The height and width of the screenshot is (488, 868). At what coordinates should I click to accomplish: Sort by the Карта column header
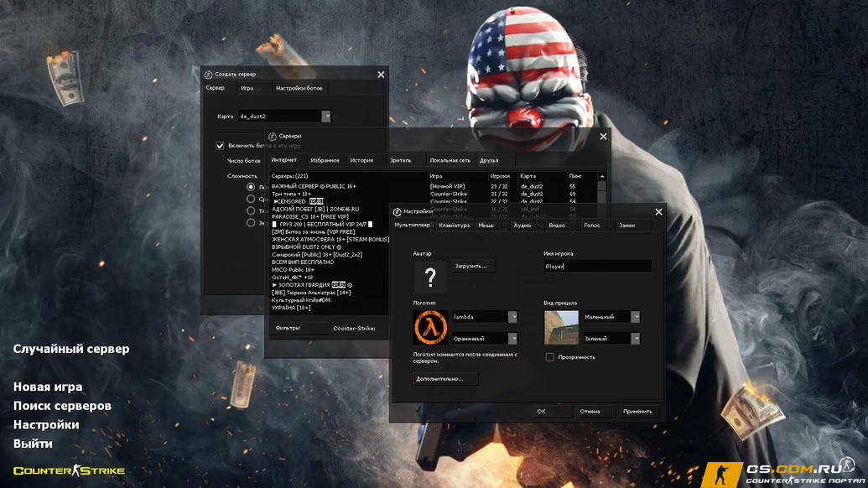[x=542, y=176]
